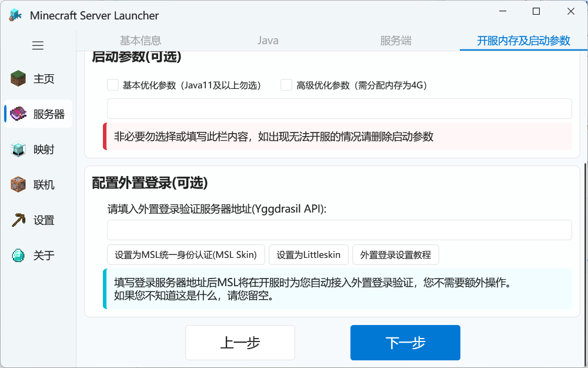Screen dimensions: 588x368
Task: Enable the 高级优化参数 checkbox
Action: (286, 85)
